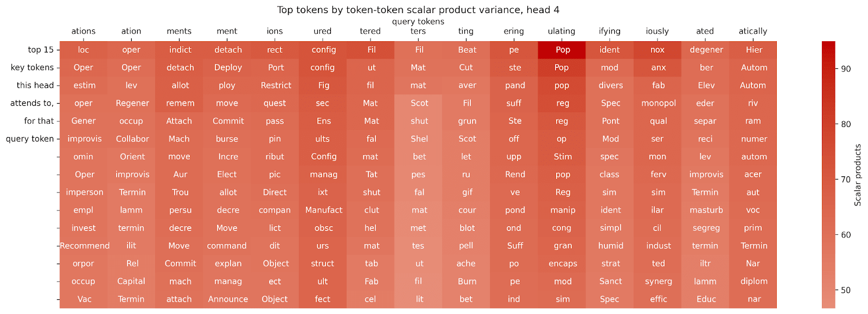868x314 pixels.
Task: Click the "query tokens" axis label
Action: click(x=418, y=22)
